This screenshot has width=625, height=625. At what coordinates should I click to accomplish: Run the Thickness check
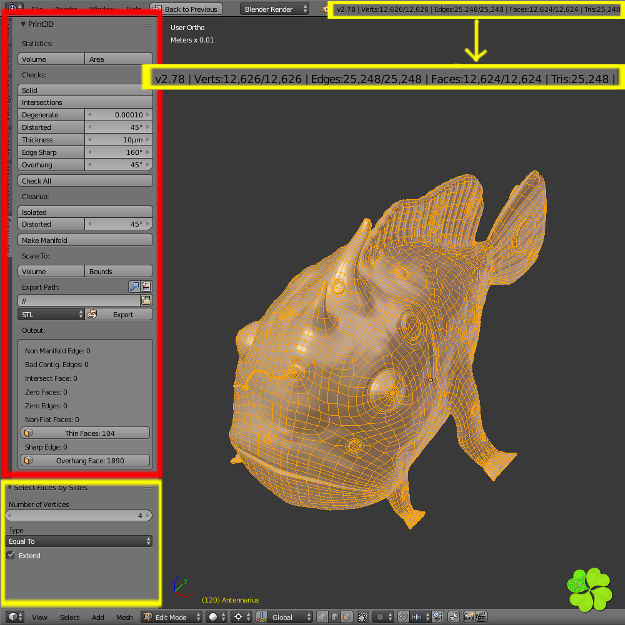coord(51,140)
